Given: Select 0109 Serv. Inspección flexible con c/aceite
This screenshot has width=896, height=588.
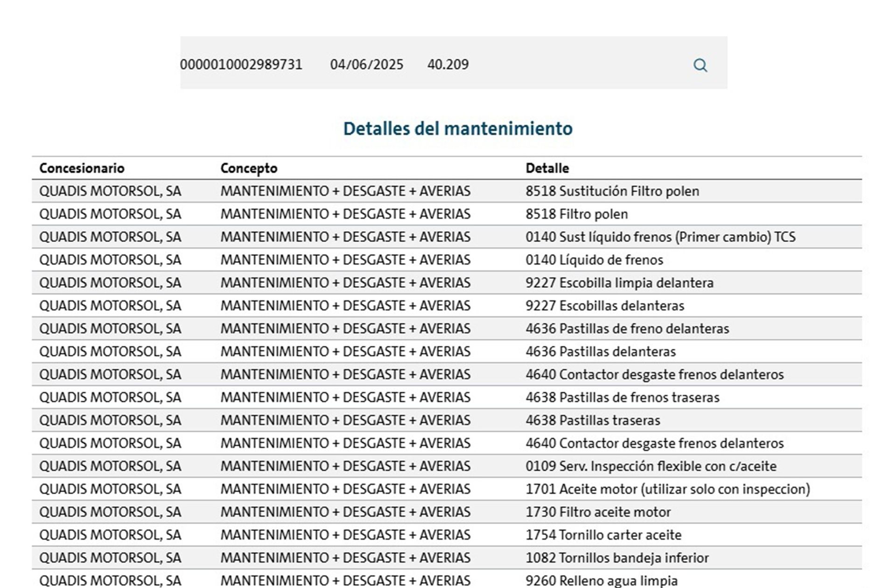Looking at the screenshot, I should coord(651,466).
